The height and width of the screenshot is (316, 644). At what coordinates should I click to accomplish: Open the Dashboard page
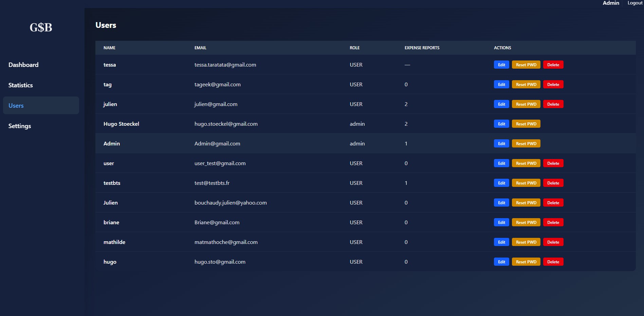coord(23,65)
